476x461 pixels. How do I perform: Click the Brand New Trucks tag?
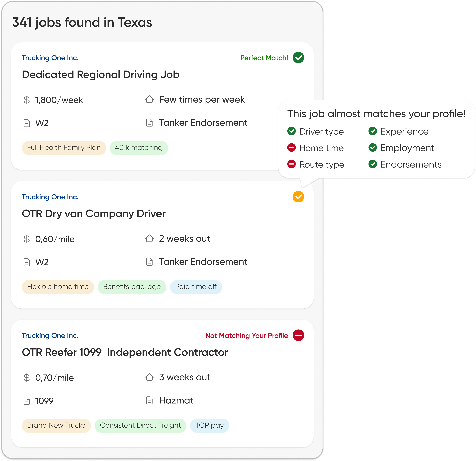click(x=56, y=425)
